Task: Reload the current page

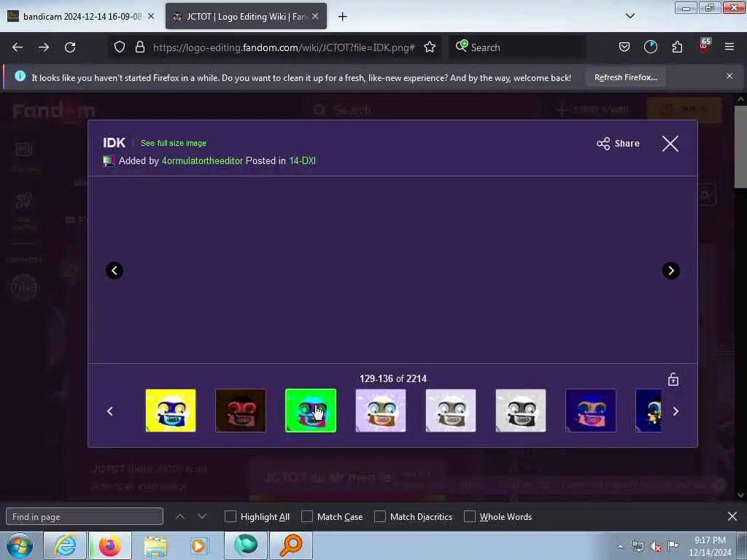Action: tap(70, 47)
